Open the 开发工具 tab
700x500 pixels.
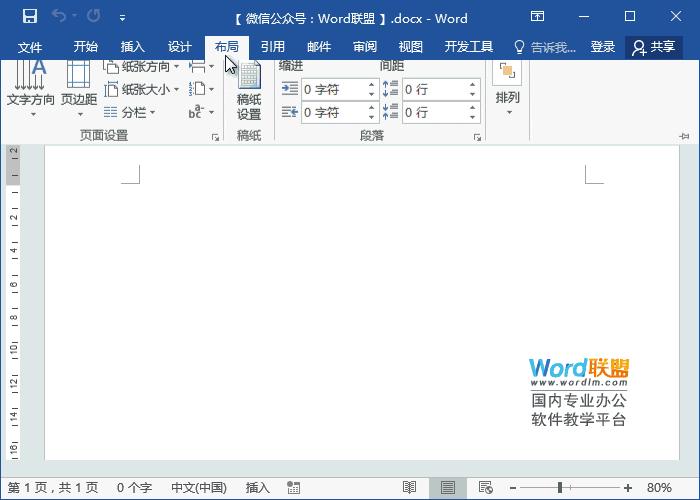[x=468, y=47]
